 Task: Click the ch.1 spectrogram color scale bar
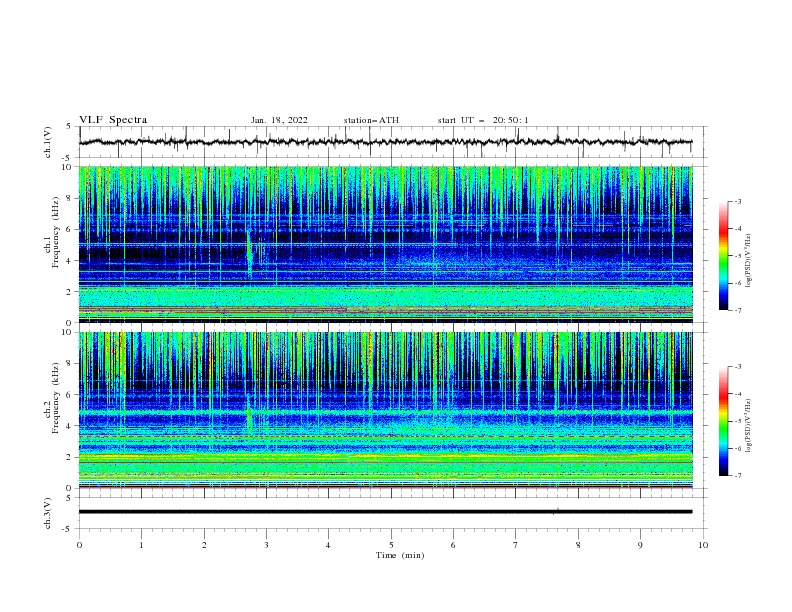pyautogui.click(x=723, y=256)
